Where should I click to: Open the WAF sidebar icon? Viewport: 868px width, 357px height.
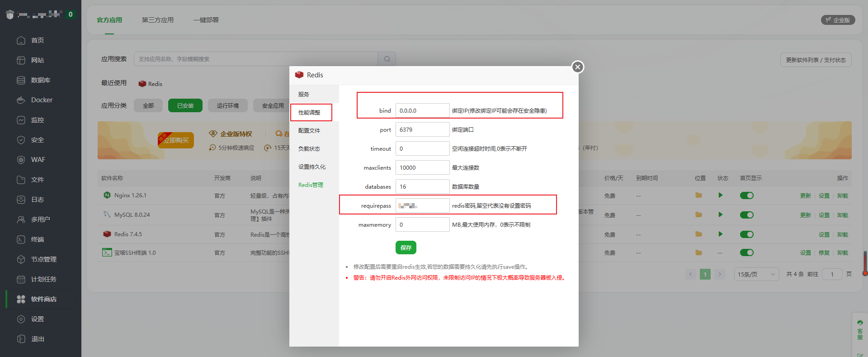(x=21, y=160)
